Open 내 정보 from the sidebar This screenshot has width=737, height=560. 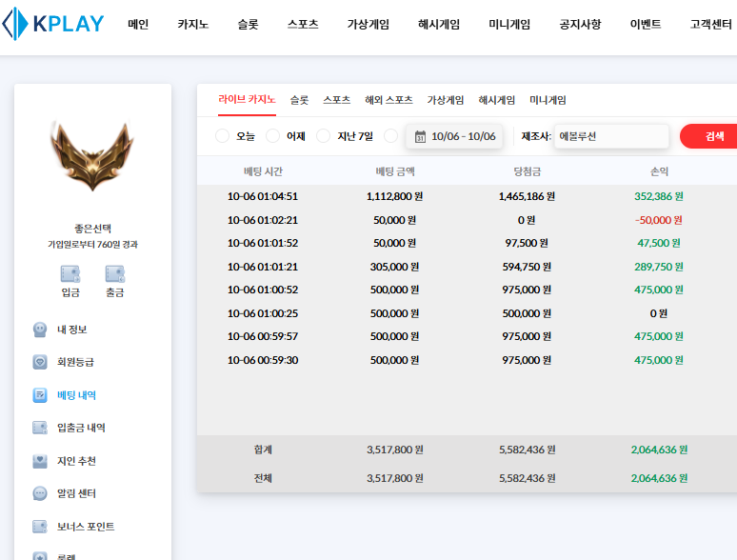point(71,330)
